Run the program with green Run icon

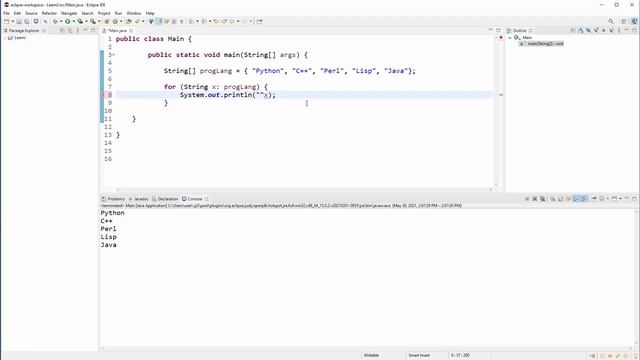point(68,21)
